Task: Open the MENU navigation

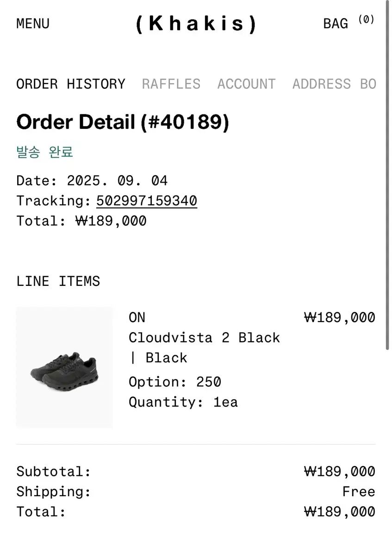Action: pos(33,24)
